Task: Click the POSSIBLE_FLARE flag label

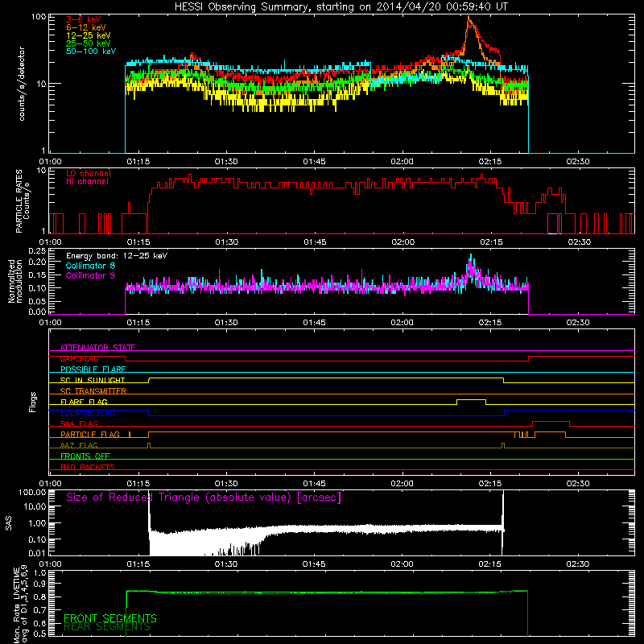Action: pyautogui.click(x=93, y=369)
